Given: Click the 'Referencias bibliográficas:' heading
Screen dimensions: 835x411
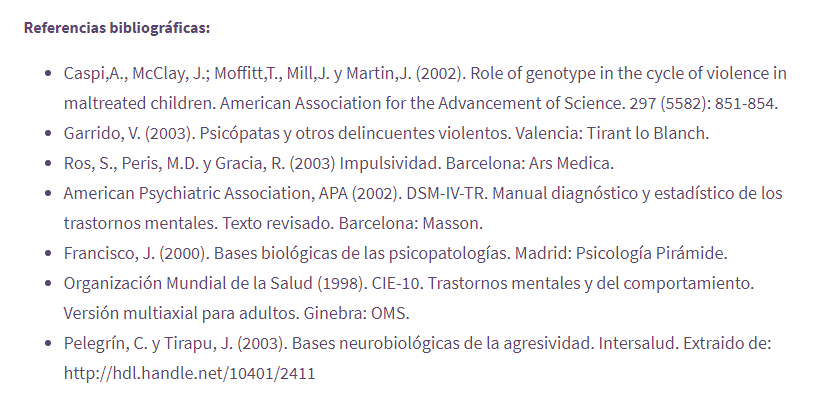Looking at the screenshot, I should [x=117, y=28].
